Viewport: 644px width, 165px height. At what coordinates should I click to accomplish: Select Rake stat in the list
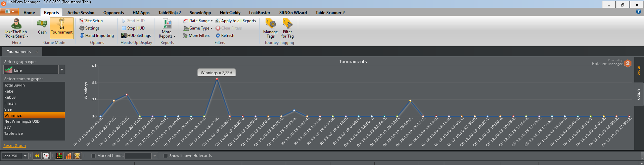pyautogui.click(x=34, y=91)
